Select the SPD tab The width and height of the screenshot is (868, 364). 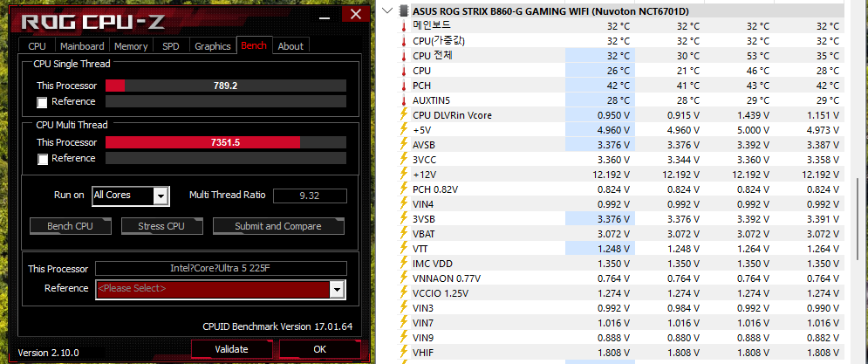point(170,46)
